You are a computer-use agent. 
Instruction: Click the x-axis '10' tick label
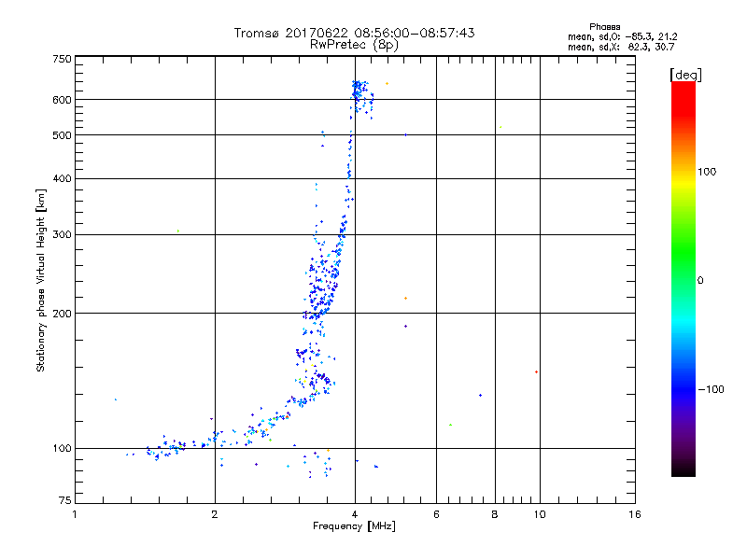540,514
